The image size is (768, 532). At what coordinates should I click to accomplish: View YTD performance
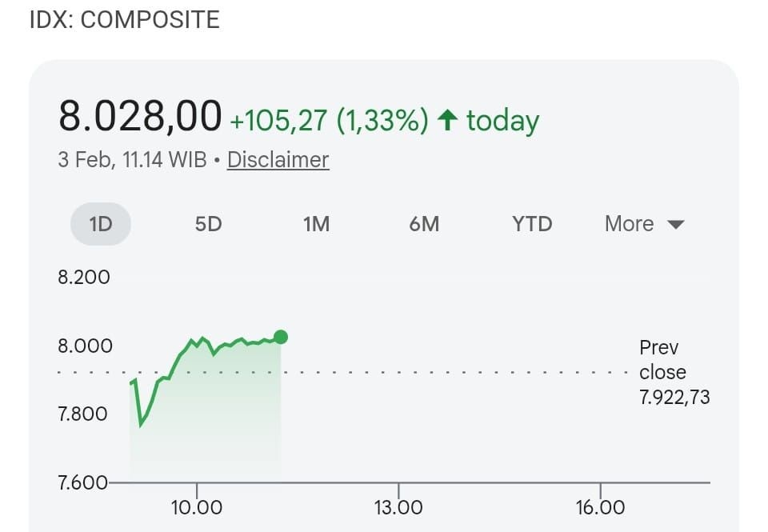point(532,224)
